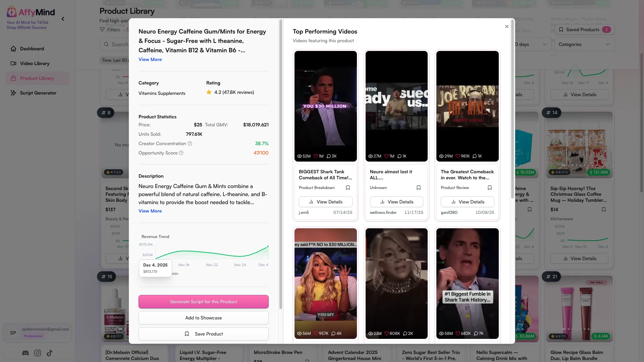Viewport: 644px width, 362px height.
Task: Close the product details modal
Action: (x=507, y=26)
